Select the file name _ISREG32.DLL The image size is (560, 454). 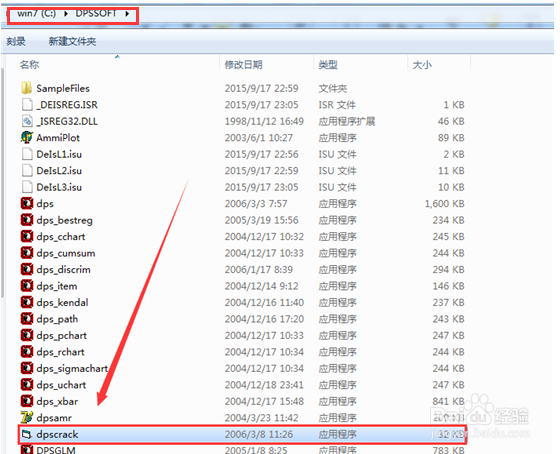point(67,121)
